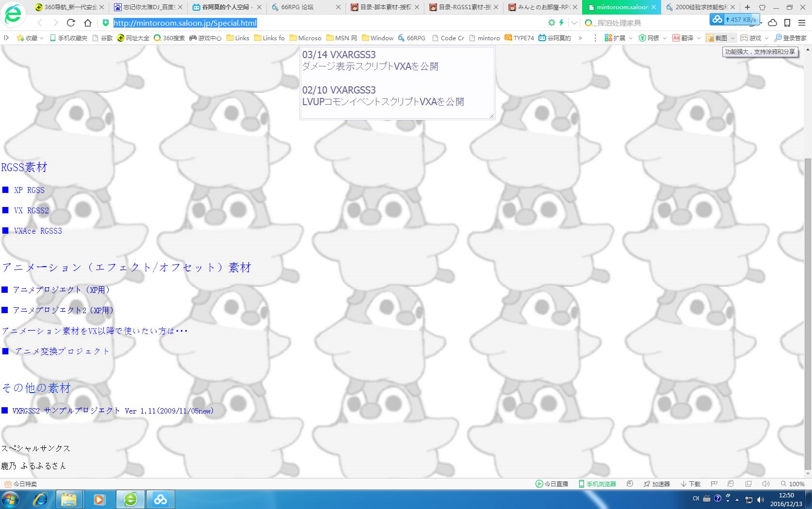
Task: Switch to the 66RPG 论坛 tab
Action: [306, 7]
